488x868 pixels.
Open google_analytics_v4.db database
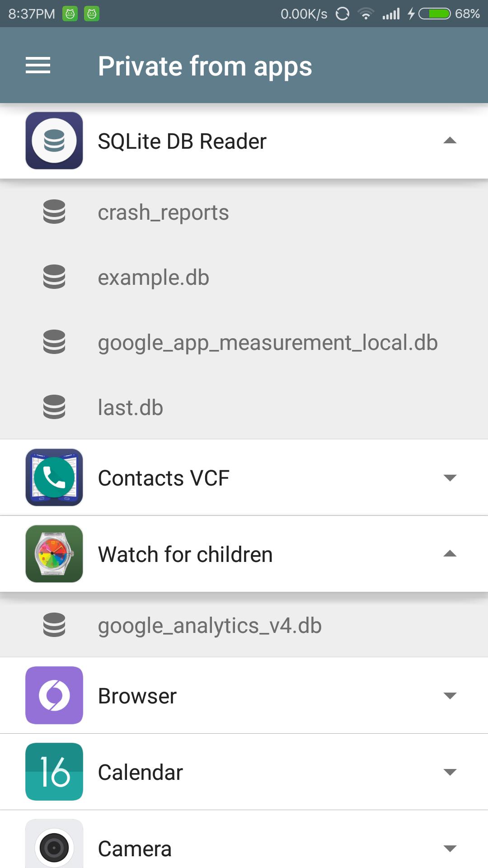tap(244, 625)
